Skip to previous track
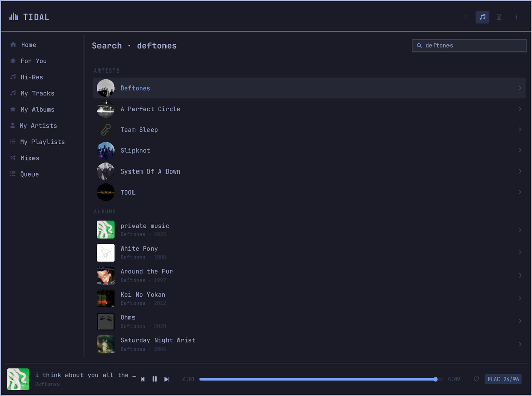This screenshot has height=396, width=532. (142, 379)
